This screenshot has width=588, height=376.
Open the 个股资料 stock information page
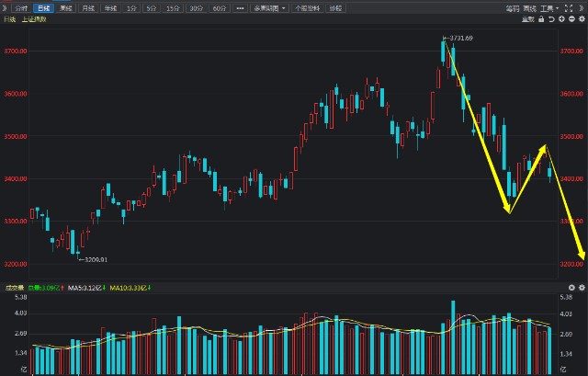click(308, 8)
